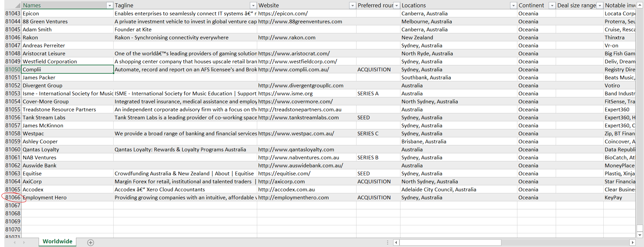The height and width of the screenshot is (247, 644).
Task: Select the North Ryde, Australia cell
Action: (x=459, y=53)
